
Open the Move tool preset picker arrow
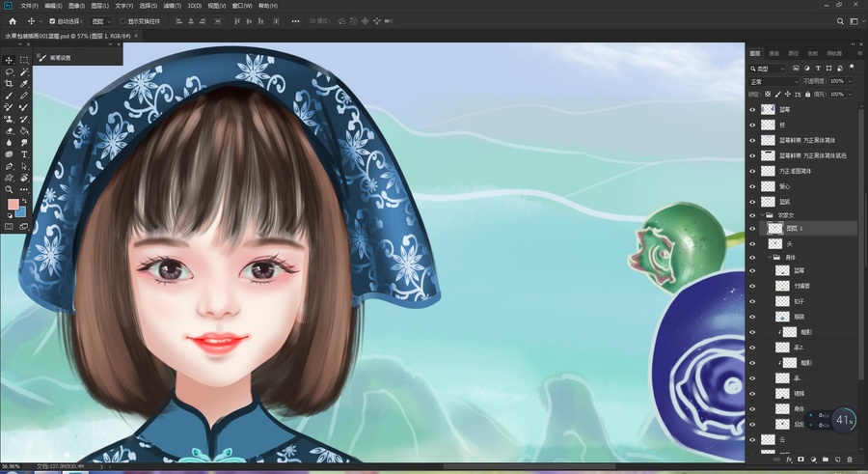41,21
